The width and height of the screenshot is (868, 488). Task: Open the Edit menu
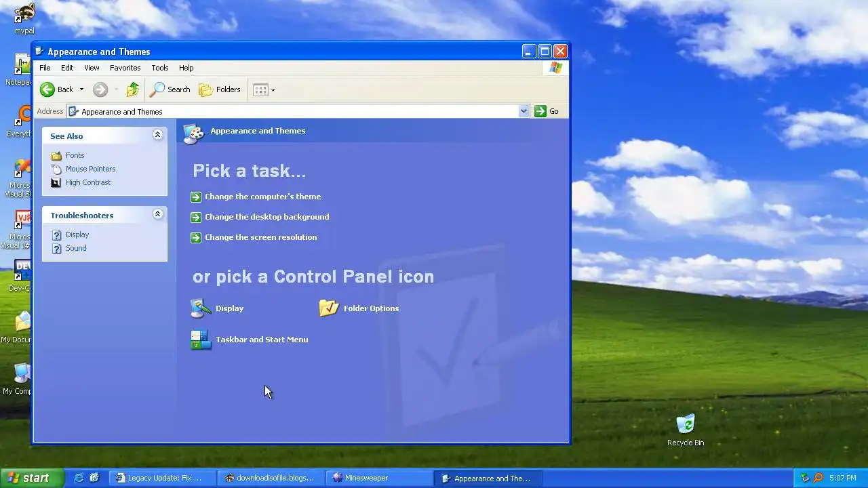(x=67, y=68)
